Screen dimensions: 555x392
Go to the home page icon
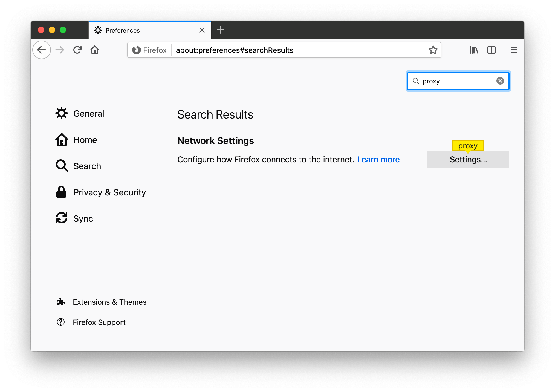click(95, 50)
